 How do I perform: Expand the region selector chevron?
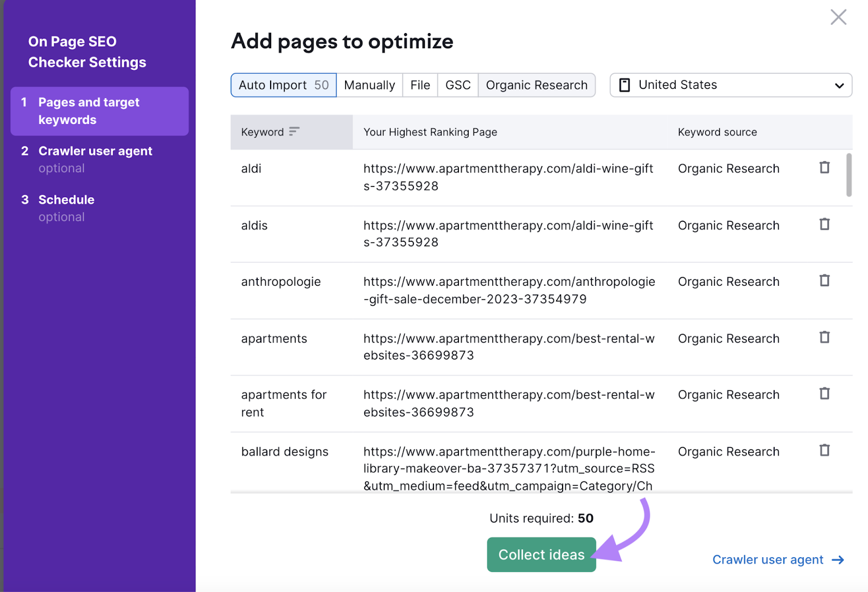tap(839, 85)
